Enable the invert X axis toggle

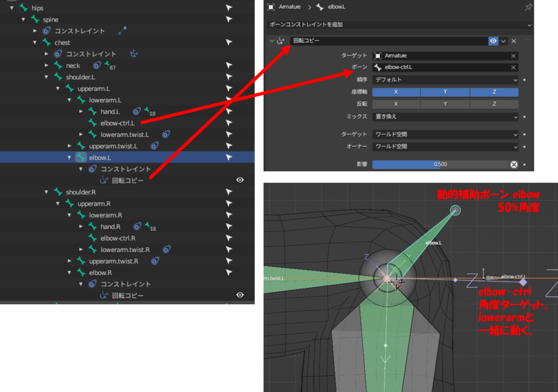coord(396,104)
